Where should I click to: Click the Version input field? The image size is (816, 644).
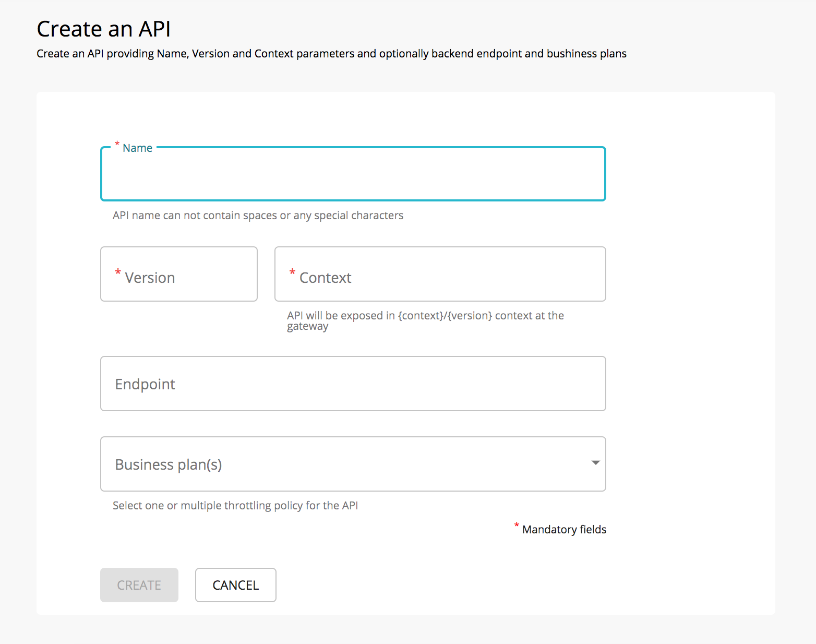click(x=178, y=274)
